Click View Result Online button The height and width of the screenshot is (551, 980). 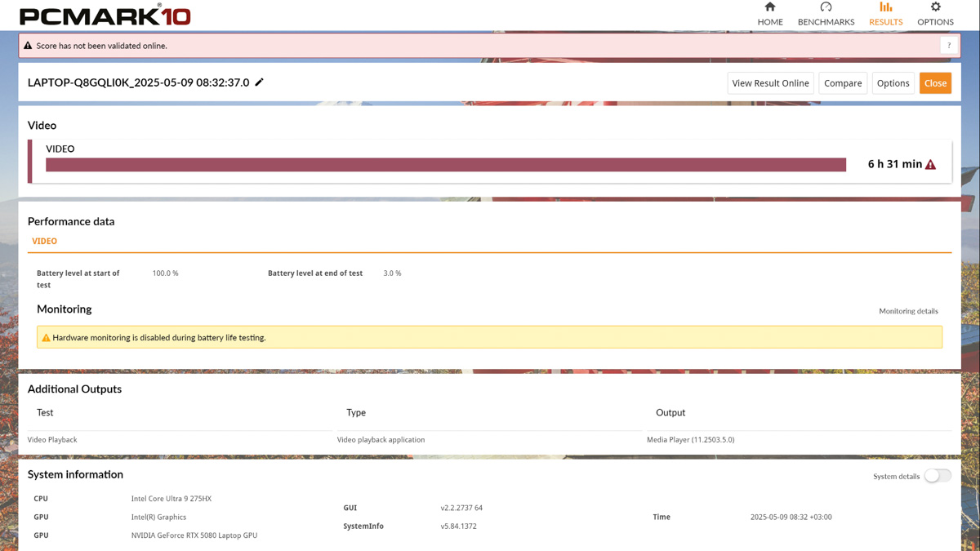click(770, 83)
